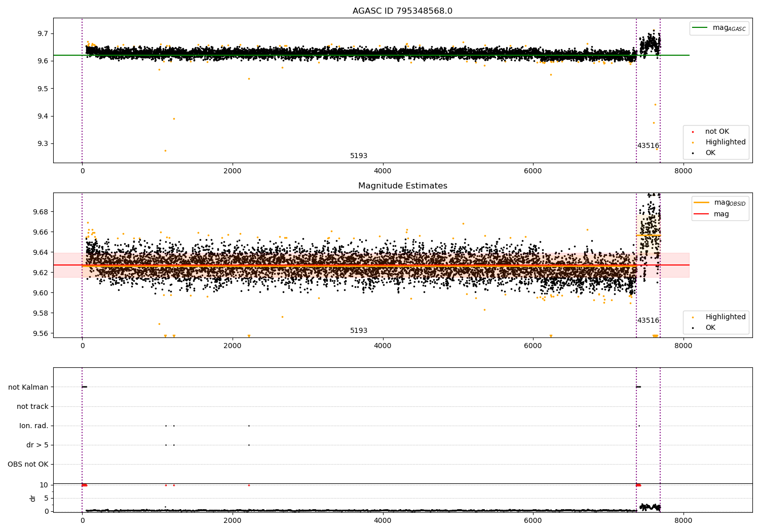Viewport: 760px width, 532px height.
Task: Click the 9.3 y-axis tick label
Action: (43, 143)
